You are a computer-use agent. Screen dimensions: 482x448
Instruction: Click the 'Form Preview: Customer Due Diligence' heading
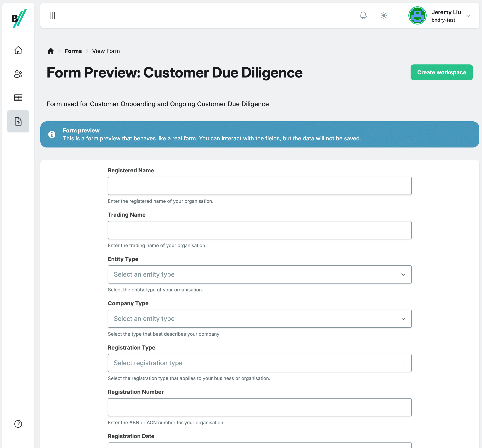175,72
